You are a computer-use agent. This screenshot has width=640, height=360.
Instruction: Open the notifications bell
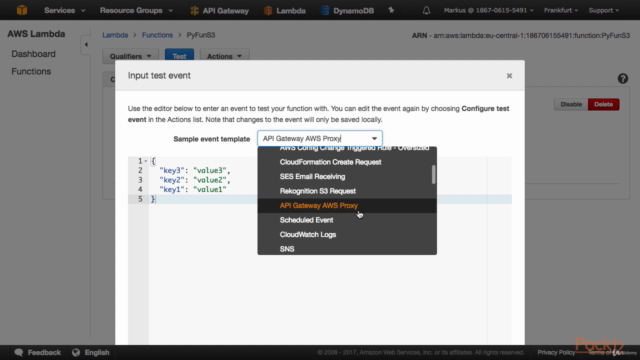tap(426, 10)
